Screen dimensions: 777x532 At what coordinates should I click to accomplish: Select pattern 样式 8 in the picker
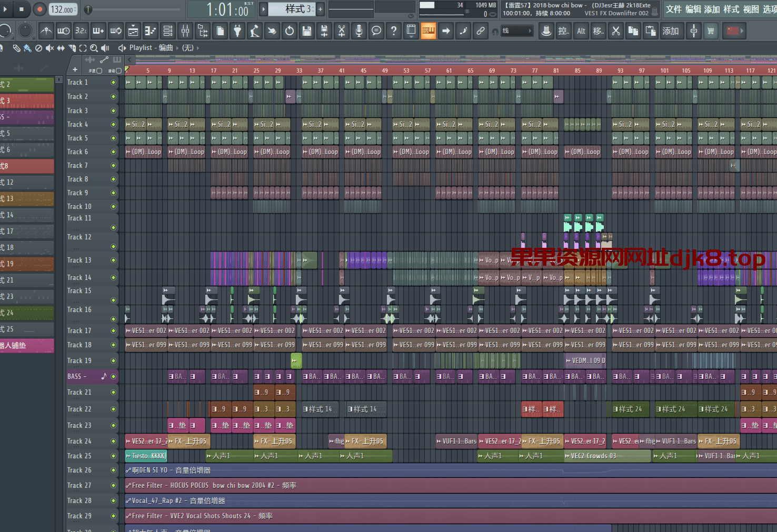[27, 166]
